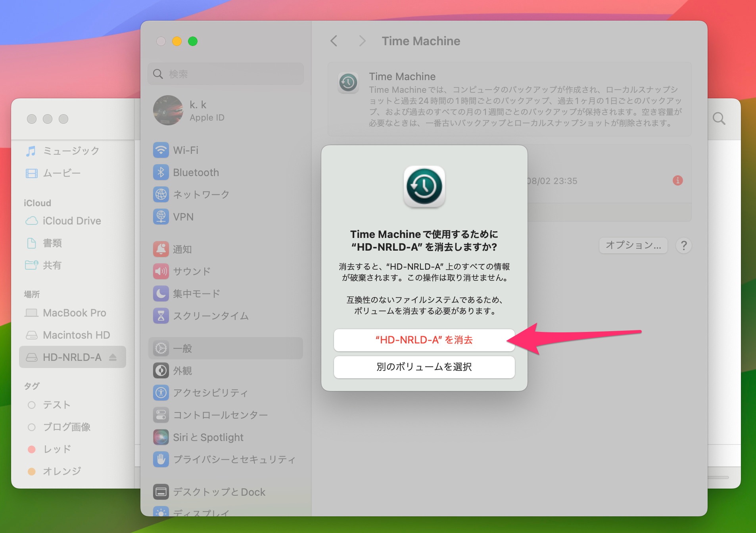Open ネットワーク settings icon
The image size is (756, 533).
161,194
